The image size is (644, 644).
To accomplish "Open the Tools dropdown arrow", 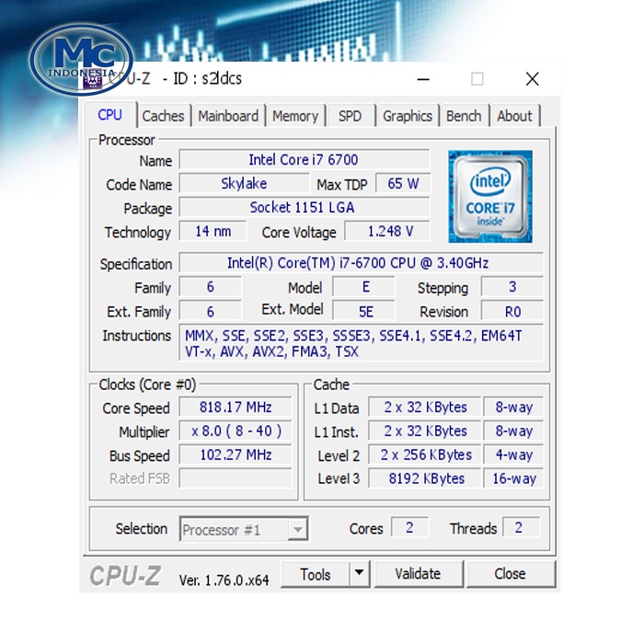I will point(359,574).
